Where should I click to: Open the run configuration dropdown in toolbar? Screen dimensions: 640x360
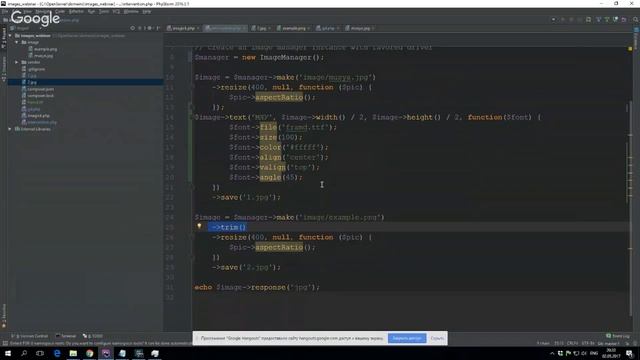coord(553,19)
